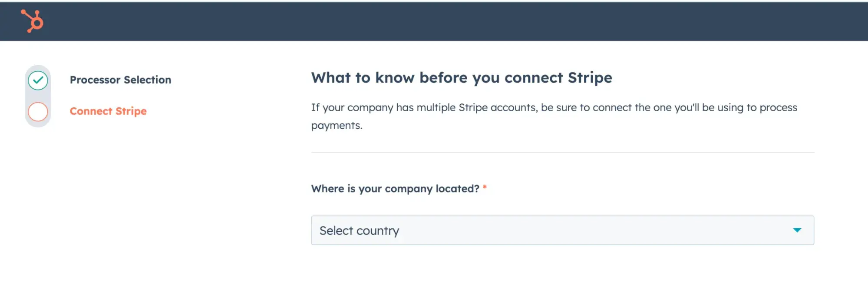868x293 pixels.
Task: Click the word 'payments.' in the paragraph
Action: 337,126
